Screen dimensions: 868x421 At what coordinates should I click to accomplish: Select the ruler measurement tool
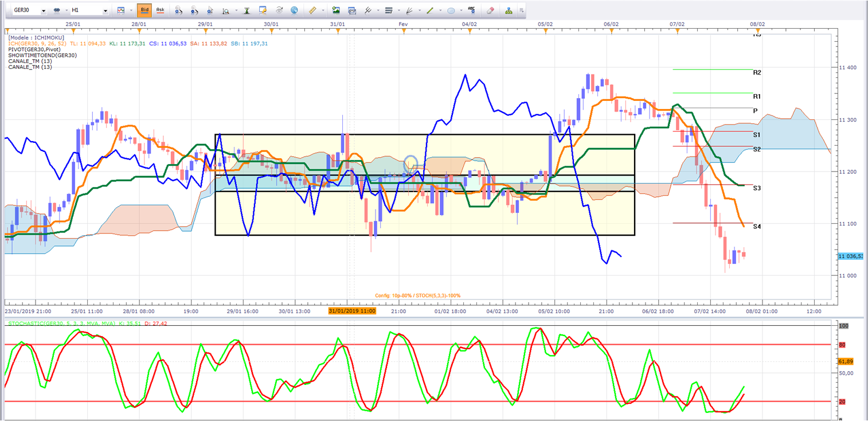pos(312,10)
